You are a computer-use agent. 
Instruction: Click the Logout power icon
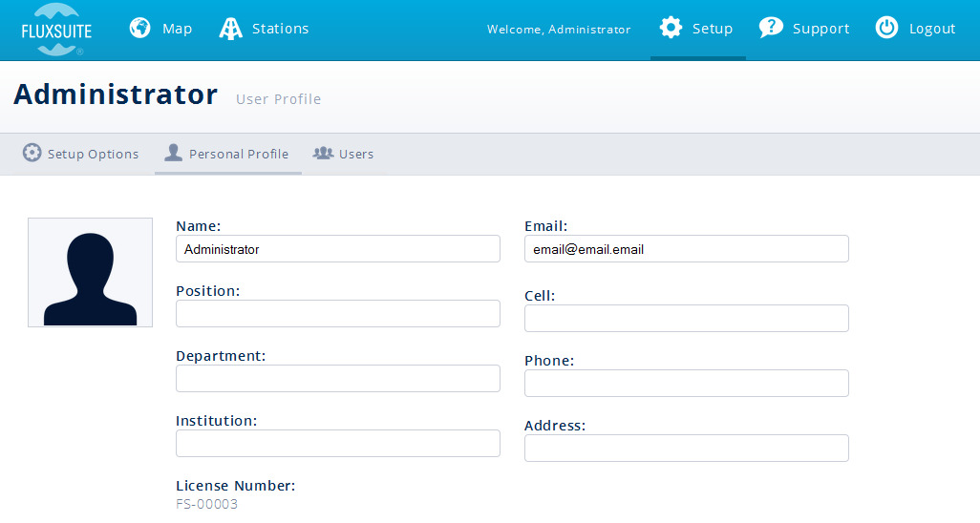(x=886, y=28)
